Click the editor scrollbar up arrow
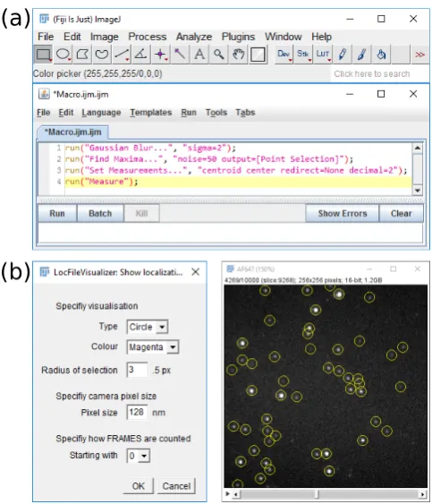The width and height of the screenshot is (432, 504). click(417, 148)
